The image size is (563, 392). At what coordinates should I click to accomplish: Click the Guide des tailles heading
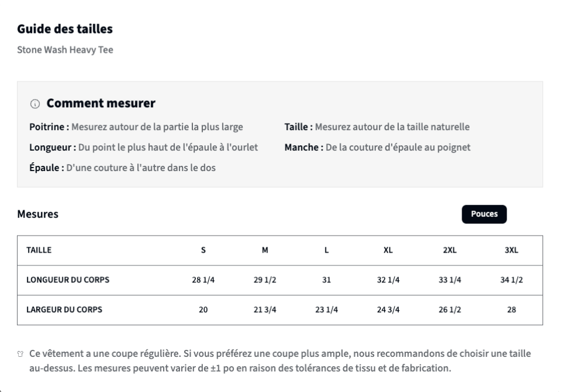(x=65, y=29)
